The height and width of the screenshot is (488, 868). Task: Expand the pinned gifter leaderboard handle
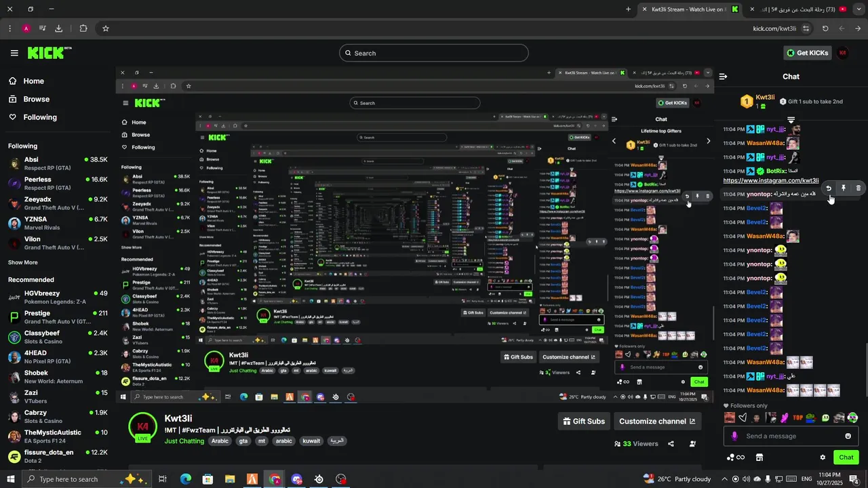point(791,120)
